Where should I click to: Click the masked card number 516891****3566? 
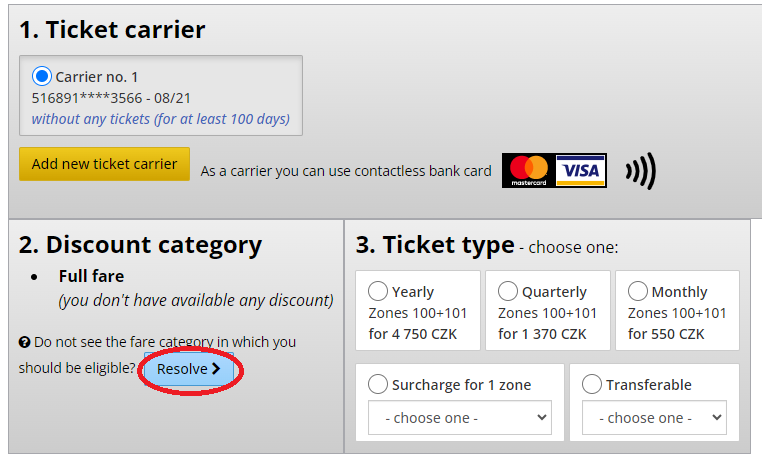tap(87, 98)
